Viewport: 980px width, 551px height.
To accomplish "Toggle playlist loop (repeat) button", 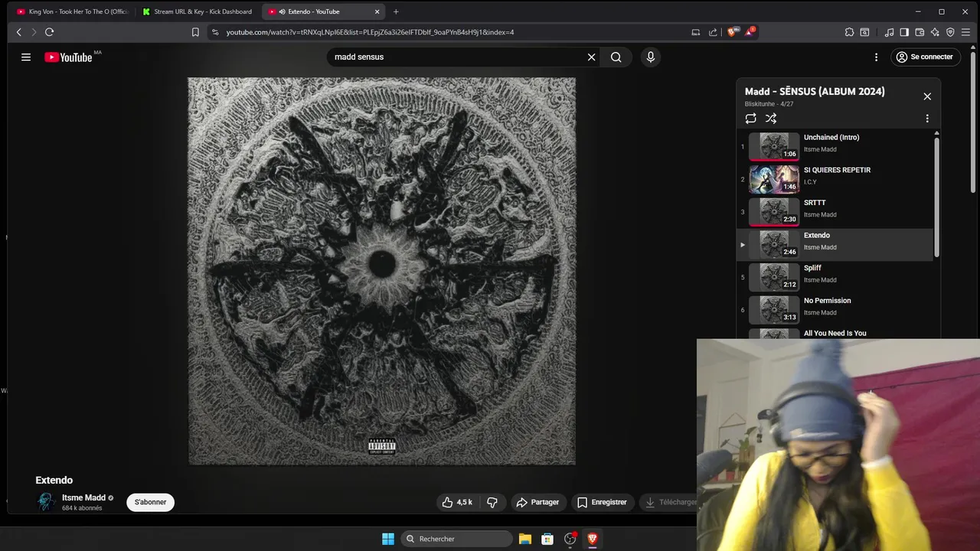I will tap(750, 119).
